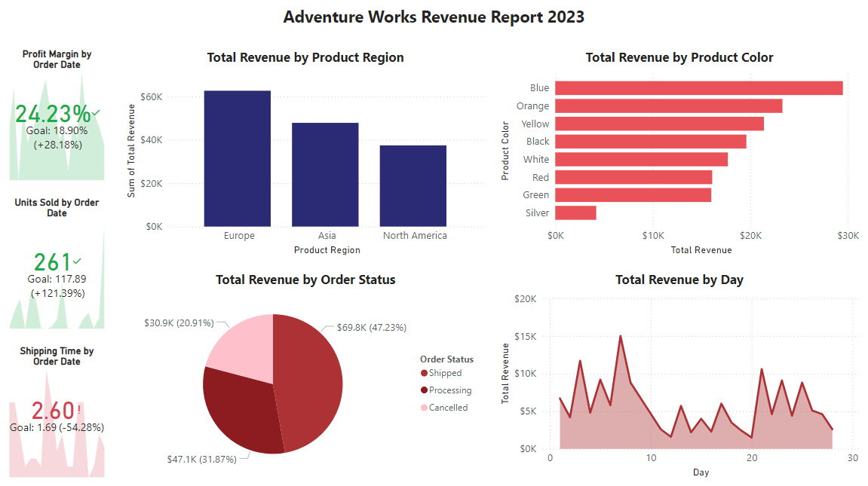Image resolution: width=868 pixels, height=486 pixels.
Task: Click the Shipped legend marker
Action: pyautogui.click(x=424, y=373)
